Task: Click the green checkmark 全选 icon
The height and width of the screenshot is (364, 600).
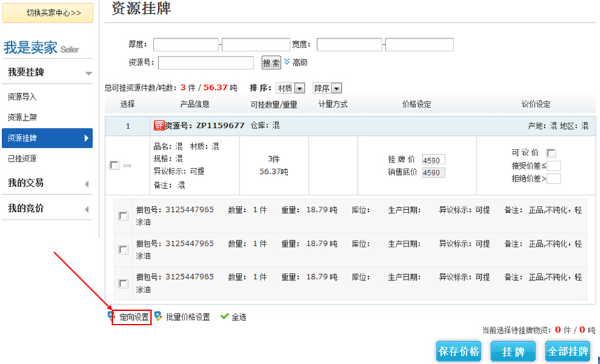Action: click(x=225, y=316)
